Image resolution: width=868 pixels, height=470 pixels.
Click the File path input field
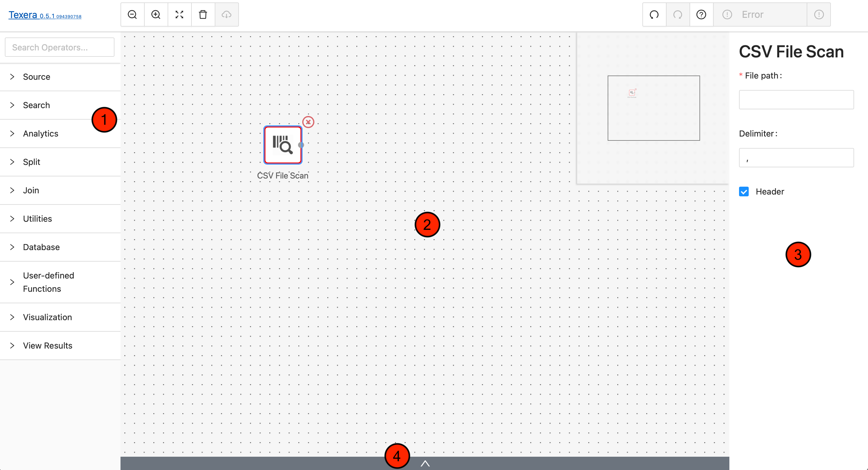coord(797,100)
